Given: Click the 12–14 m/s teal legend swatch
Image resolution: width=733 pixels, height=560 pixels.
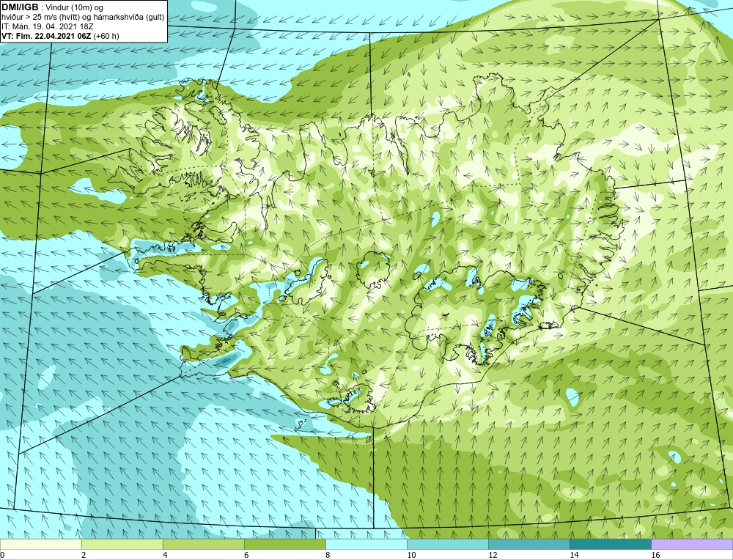Looking at the screenshot, I should click(528, 544).
